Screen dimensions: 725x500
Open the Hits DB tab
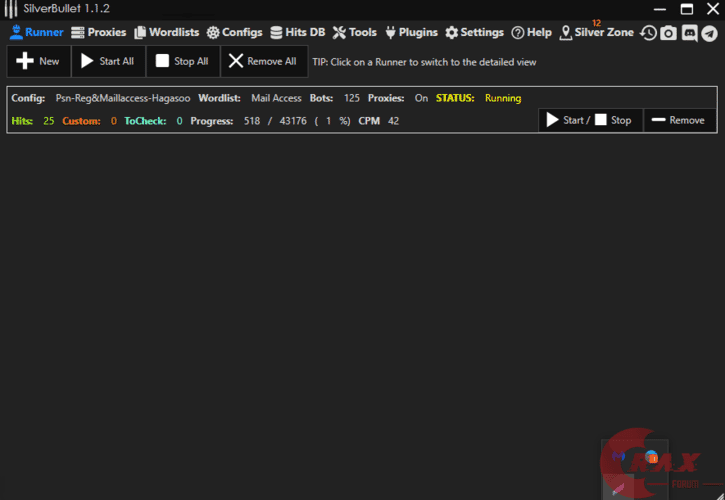pos(298,32)
